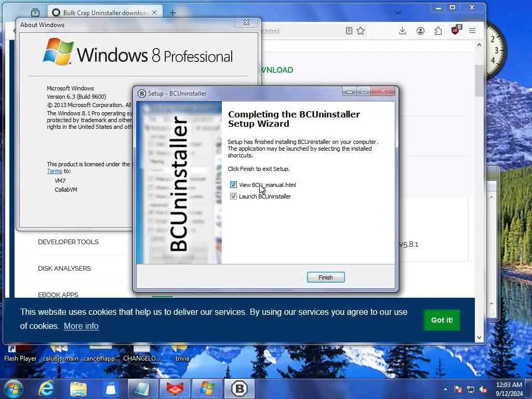The image size is (532, 399).
Task: Close the About Windows dialog
Action: coord(247,22)
